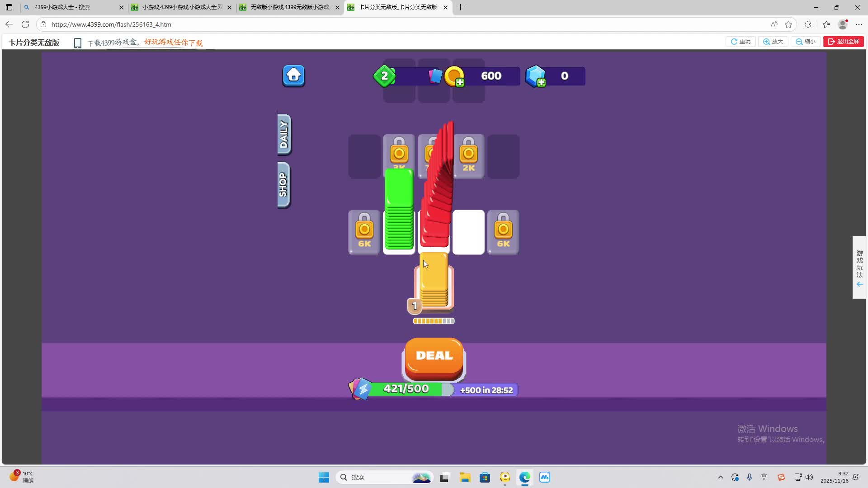Unlock the right 6K locked slot
The image size is (868, 488).
[x=503, y=232]
